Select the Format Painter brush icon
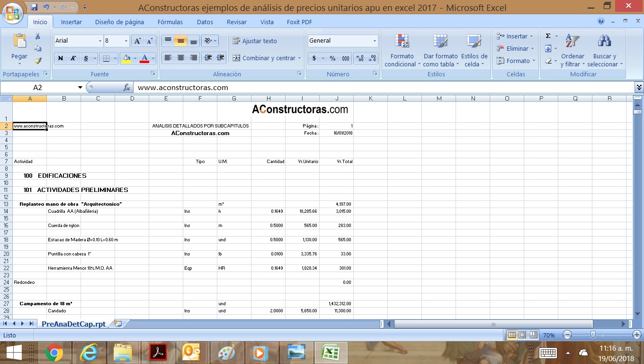Screen dimensions: 644x364 pos(38,60)
